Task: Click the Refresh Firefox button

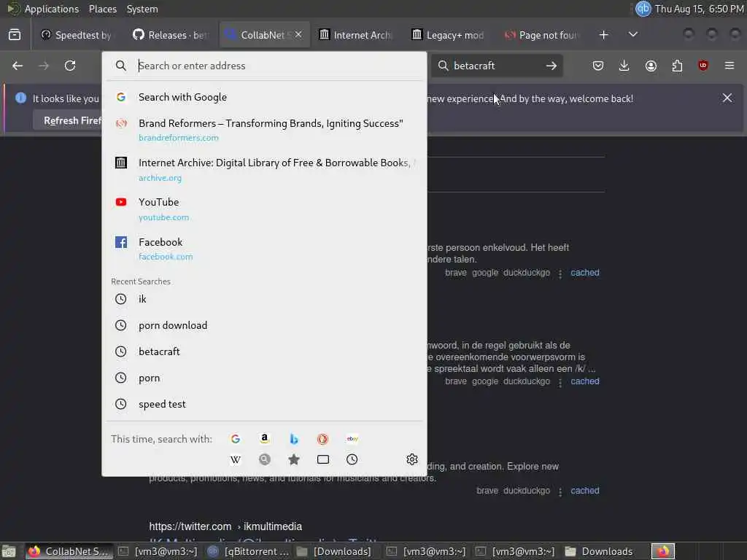Action: point(71,120)
